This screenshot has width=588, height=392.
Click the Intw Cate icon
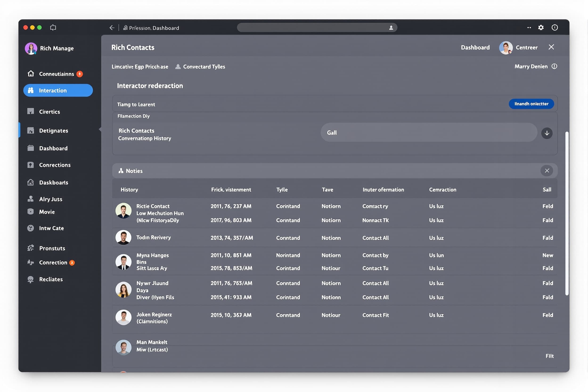point(30,228)
